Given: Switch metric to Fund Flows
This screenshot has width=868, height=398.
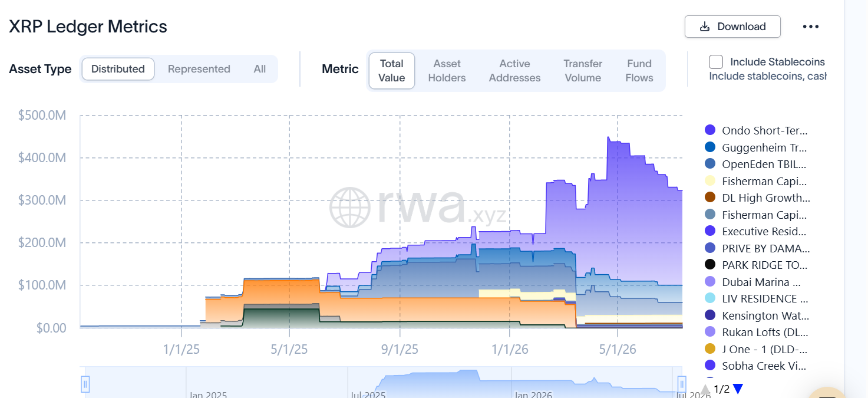Looking at the screenshot, I should click(639, 71).
